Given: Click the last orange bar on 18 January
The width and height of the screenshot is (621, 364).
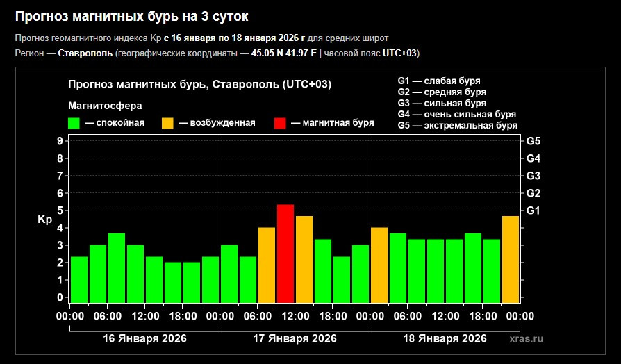Looking at the screenshot, I should tap(511, 259).
